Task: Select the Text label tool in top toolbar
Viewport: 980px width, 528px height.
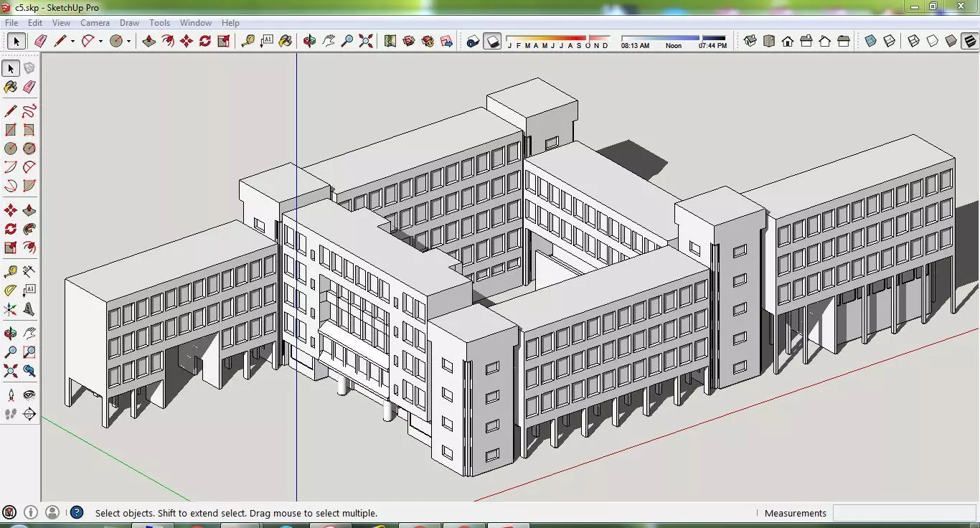Action: pos(267,41)
